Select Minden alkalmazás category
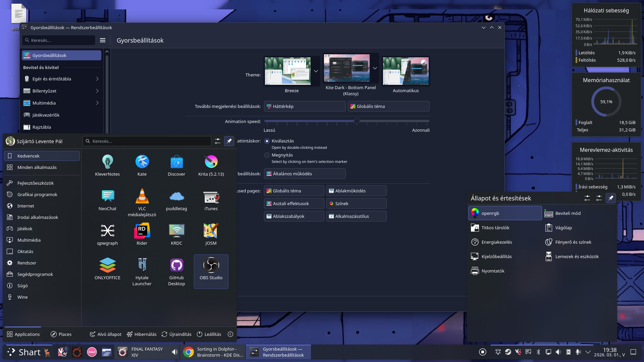The width and height of the screenshot is (644, 362). click(x=37, y=167)
